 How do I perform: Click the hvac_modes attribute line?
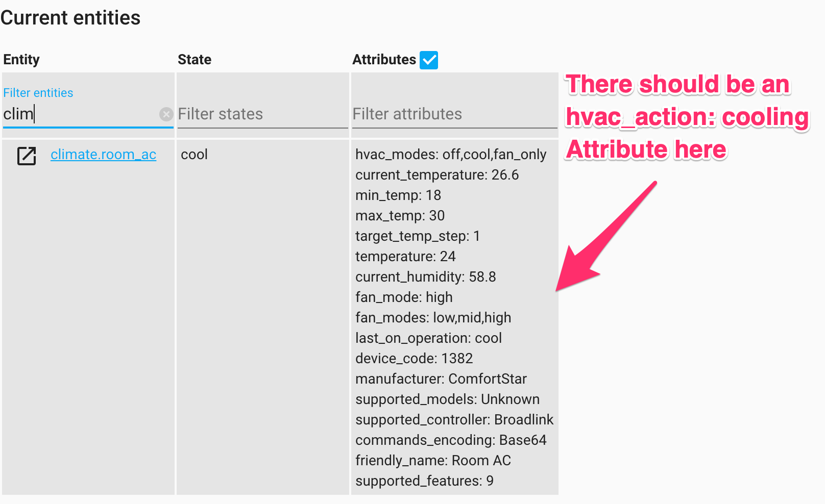click(x=450, y=154)
